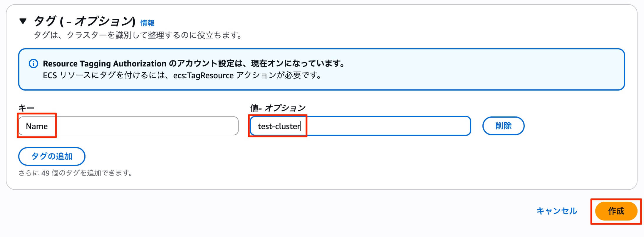Place cursor on the test-cluster value text
644x237 pixels.
(279, 126)
